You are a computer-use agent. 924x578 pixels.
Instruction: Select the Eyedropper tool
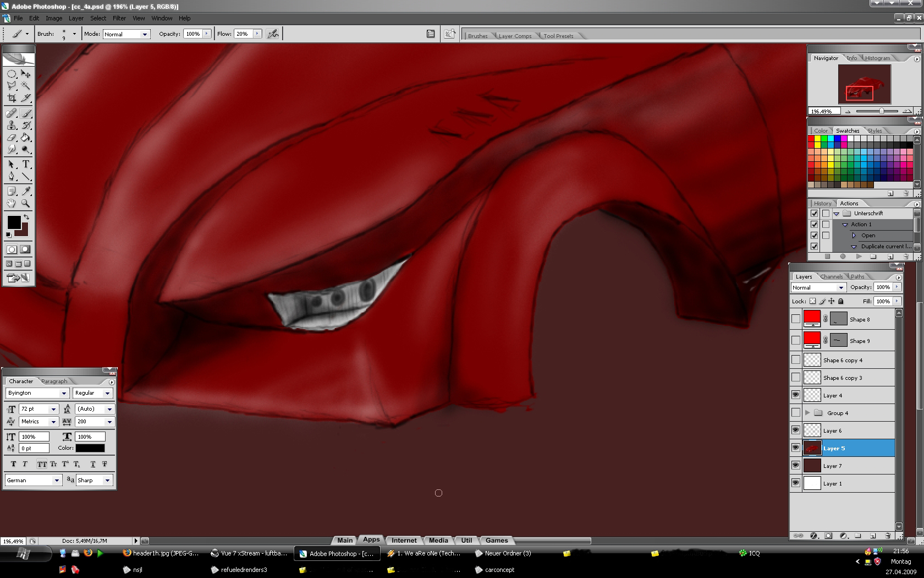25,192
